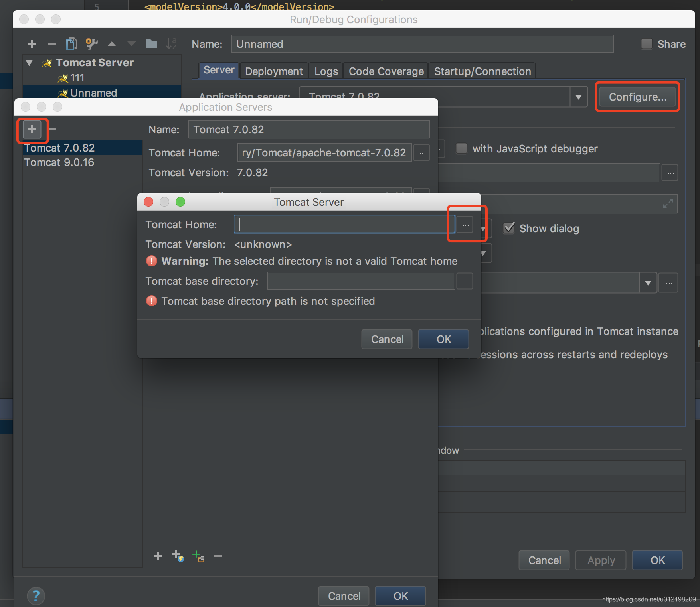The height and width of the screenshot is (607, 700).
Task: Edit server Name field 'Tomcat 7.0.82'
Action: pos(308,130)
